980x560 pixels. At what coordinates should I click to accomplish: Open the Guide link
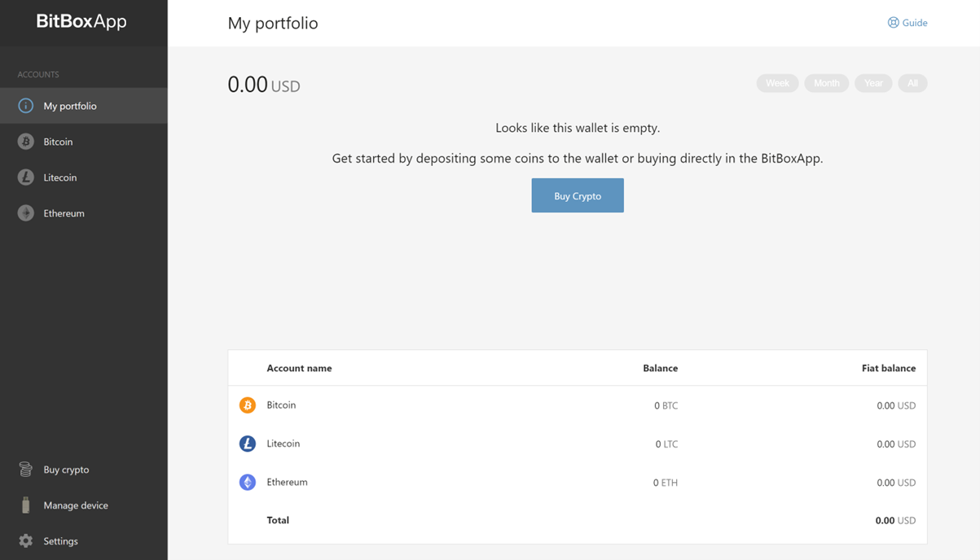(907, 23)
